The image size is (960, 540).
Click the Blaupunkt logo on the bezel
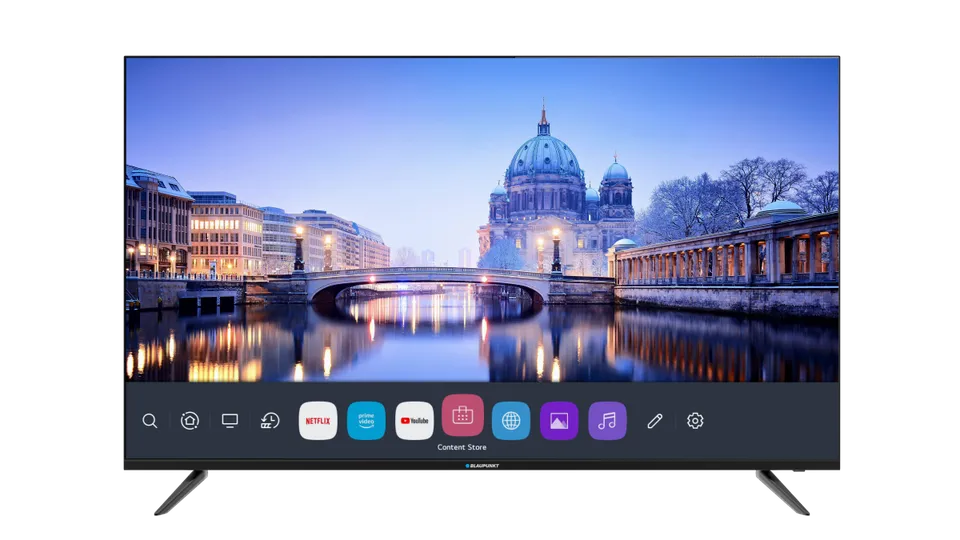coord(482,466)
